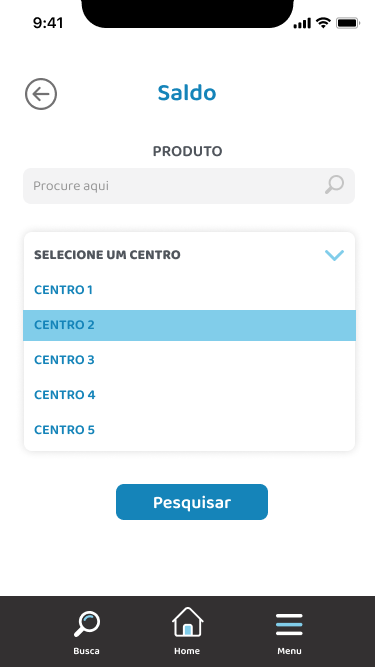Click the magnifier icon in search field
This screenshot has width=375, height=667.
(335, 185)
